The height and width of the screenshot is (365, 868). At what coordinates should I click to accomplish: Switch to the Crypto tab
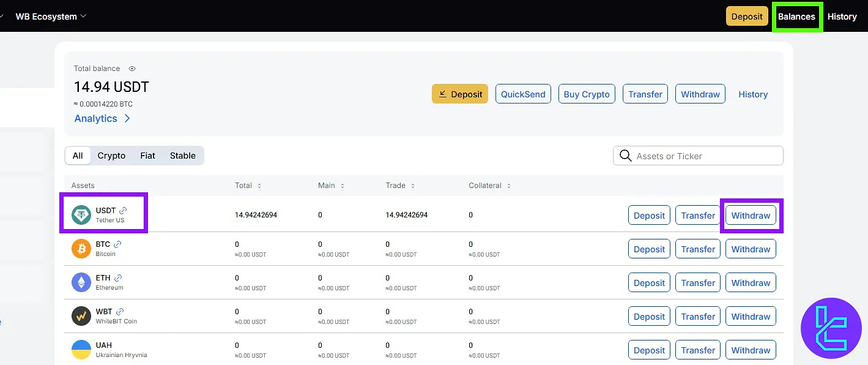(x=111, y=156)
